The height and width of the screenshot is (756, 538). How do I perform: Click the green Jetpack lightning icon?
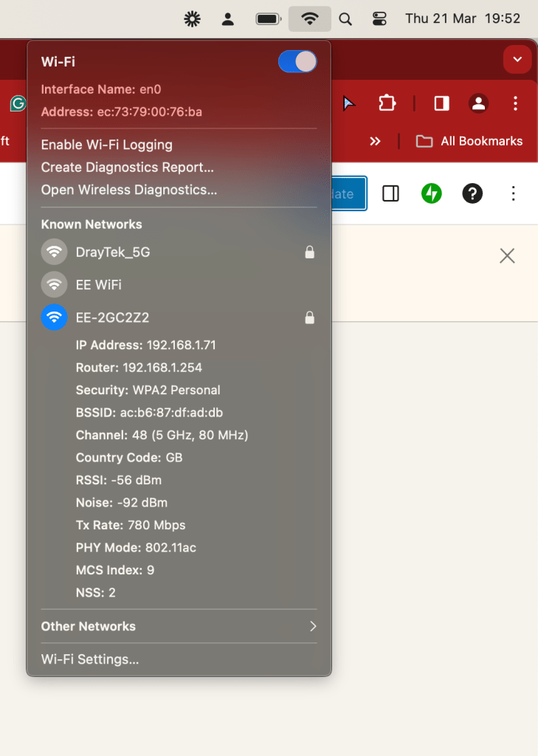click(432, 194)
